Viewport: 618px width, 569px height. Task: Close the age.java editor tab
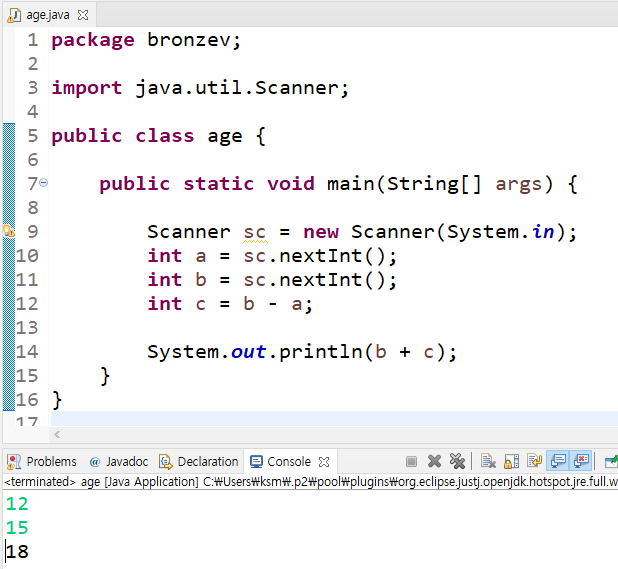coord(83,15)
